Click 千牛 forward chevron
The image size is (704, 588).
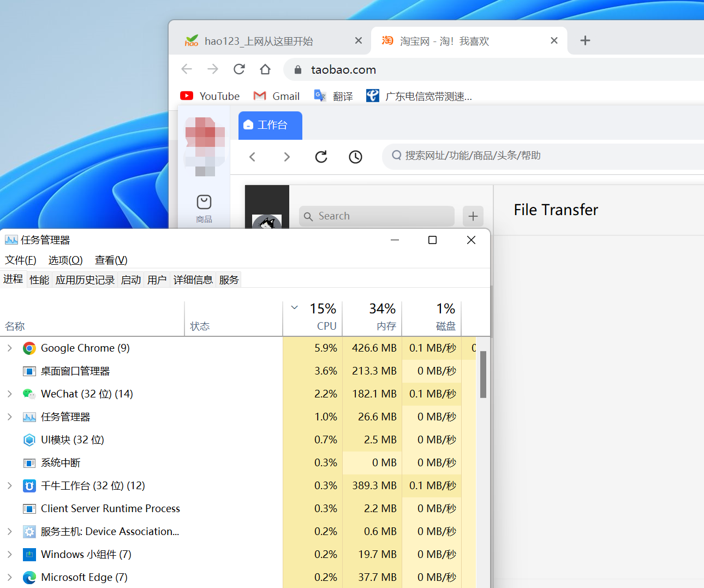(287, 157)
